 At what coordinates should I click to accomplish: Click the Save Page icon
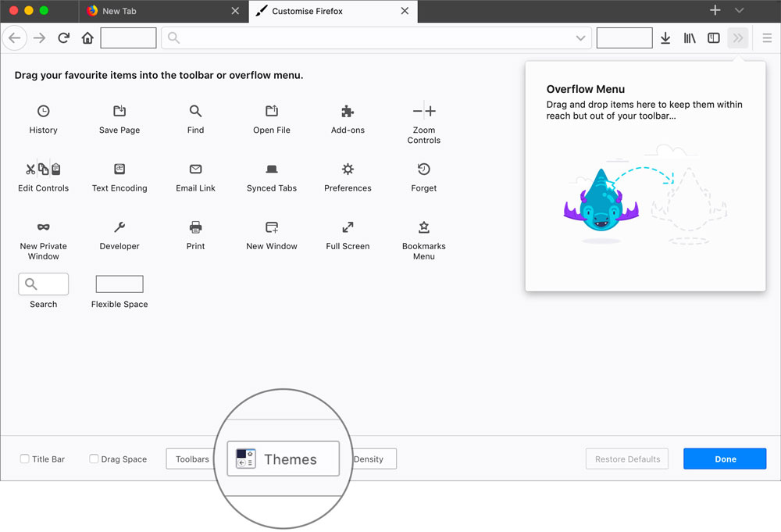(x=119, y=112)
